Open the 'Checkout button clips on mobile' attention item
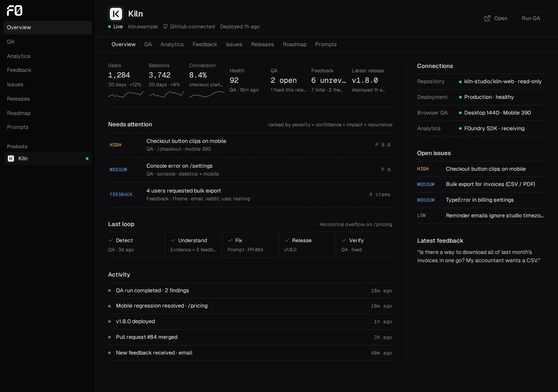Screen dimensions: 558x392 250,145
